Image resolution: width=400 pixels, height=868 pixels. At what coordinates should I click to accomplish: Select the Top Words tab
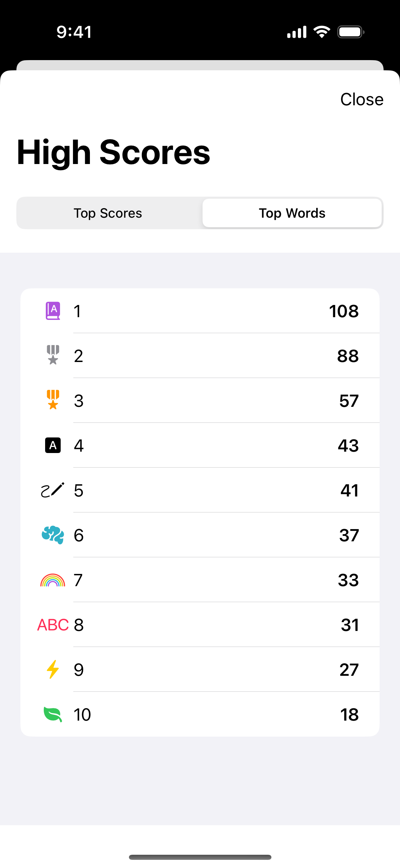click(x=292, y=213)
